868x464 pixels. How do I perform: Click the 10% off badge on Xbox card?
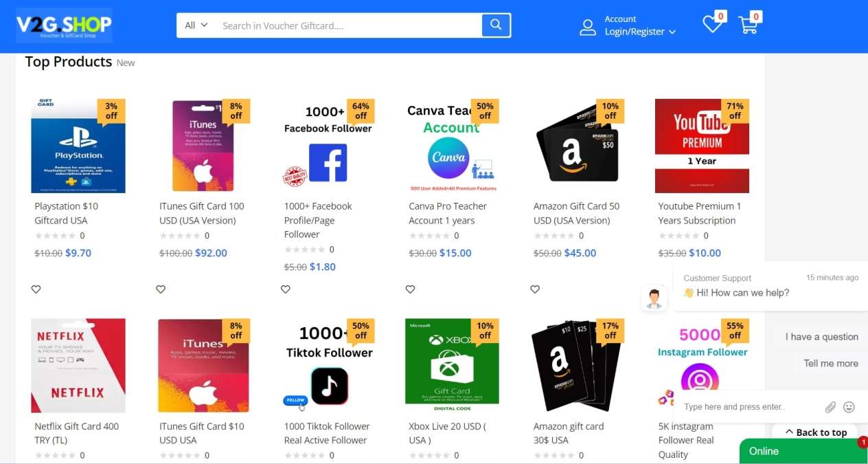[x=486, y=331]
